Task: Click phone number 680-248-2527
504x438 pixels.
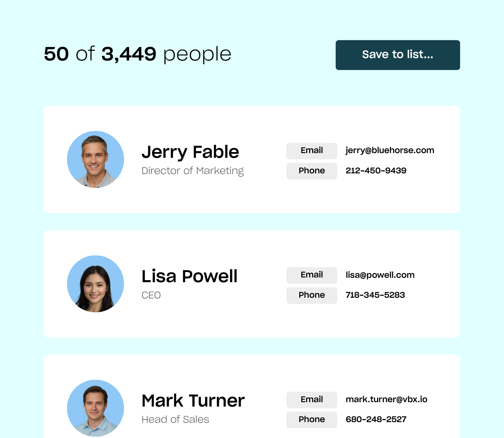Action: (376, 419)
